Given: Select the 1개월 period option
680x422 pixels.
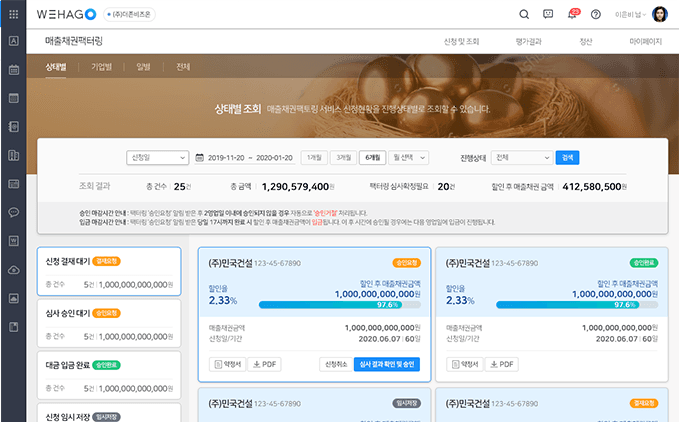Looking at the screenshot, I should coord(314,157).
